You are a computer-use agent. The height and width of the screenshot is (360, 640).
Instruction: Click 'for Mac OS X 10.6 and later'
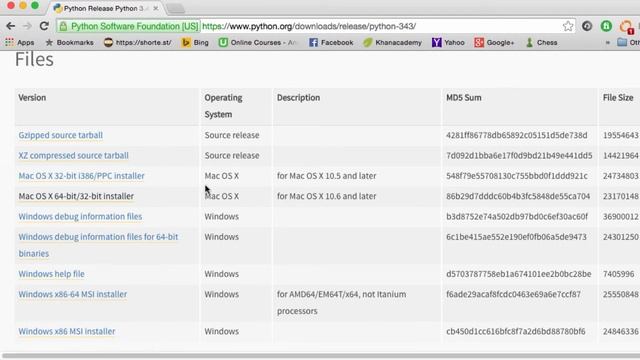(327, 196)
